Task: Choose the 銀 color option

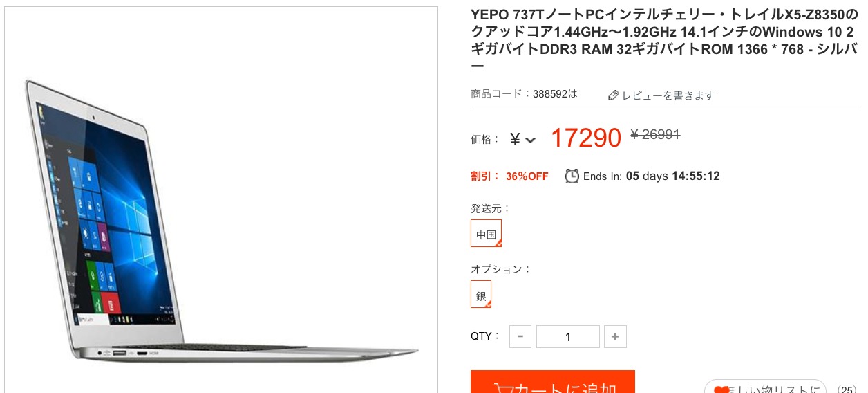Action: click(481, 294)
